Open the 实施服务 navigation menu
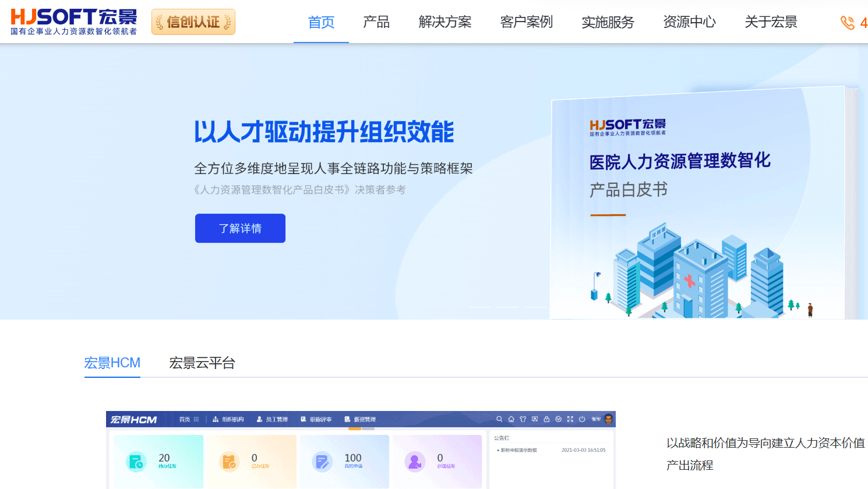 coord(608,22)
